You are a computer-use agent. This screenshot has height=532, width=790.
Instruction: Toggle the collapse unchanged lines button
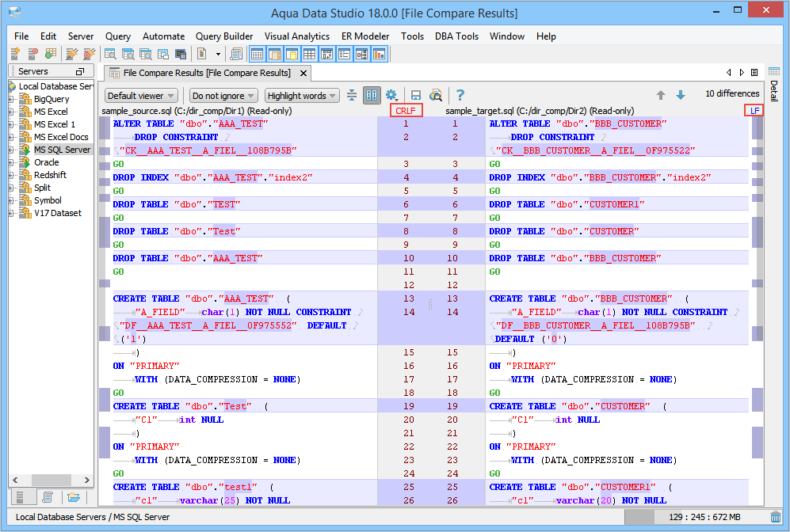(x=352, y=95)
